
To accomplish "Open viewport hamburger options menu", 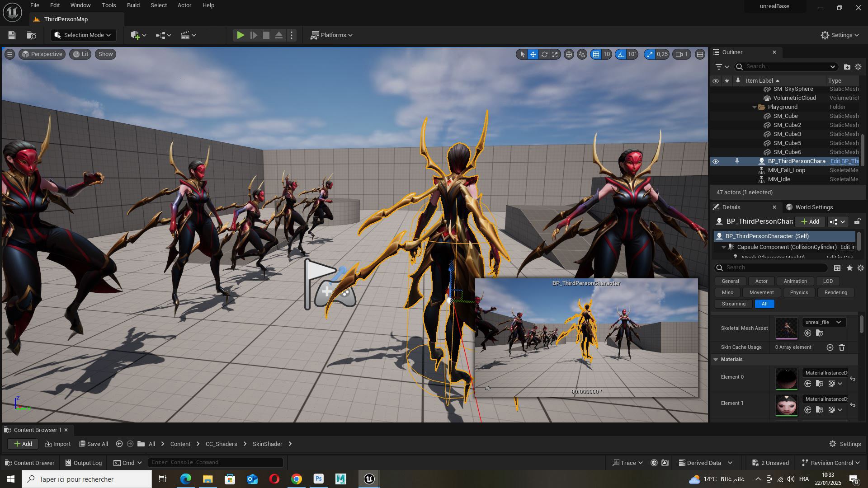I will pos(9,54).
